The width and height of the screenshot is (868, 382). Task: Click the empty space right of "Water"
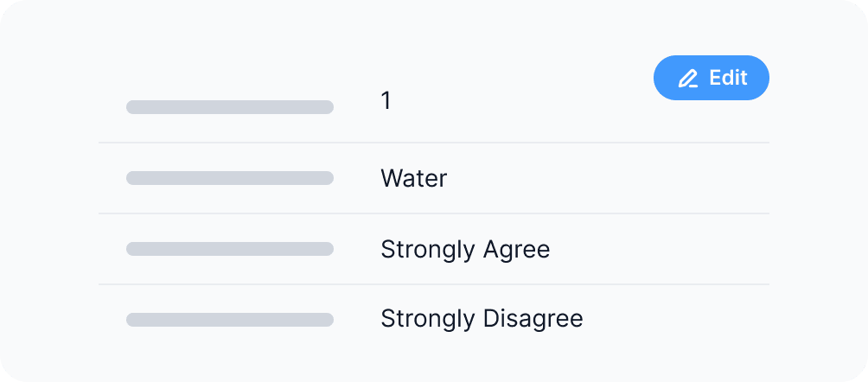tap(605, 179)
